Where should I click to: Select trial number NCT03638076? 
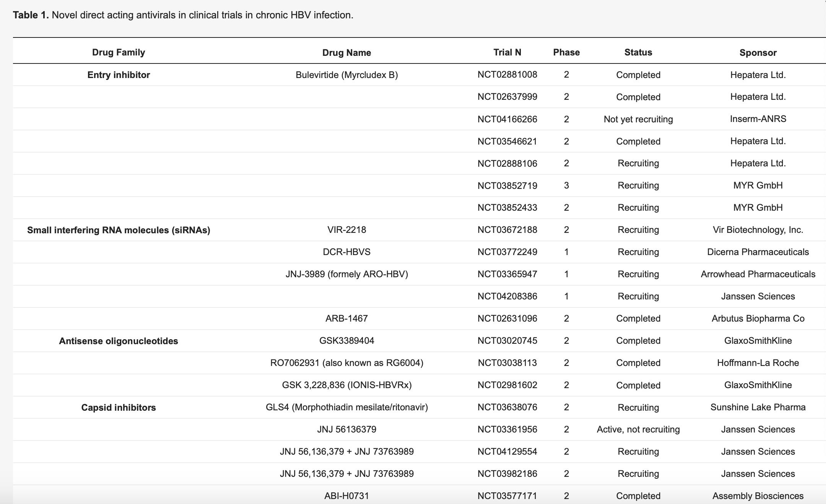click(x=507, y=407)
